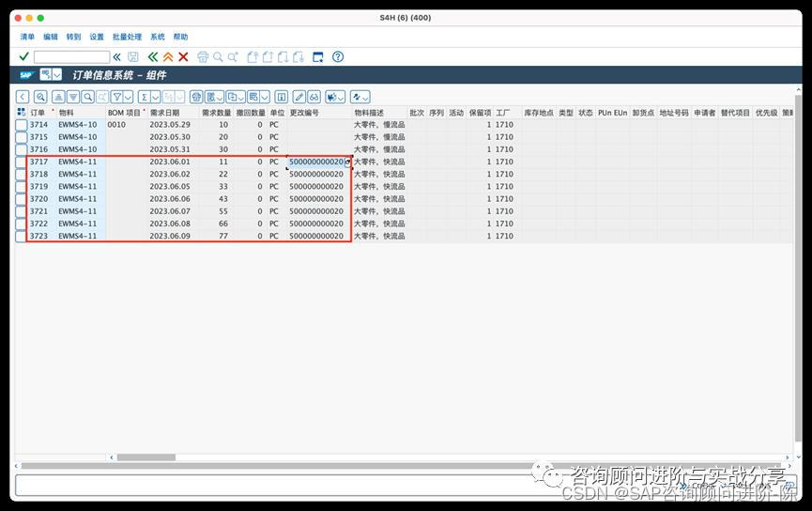Expand dropdown beside the title bar menu icon
This screenshot has height=511, width=812.
[57, 74]
